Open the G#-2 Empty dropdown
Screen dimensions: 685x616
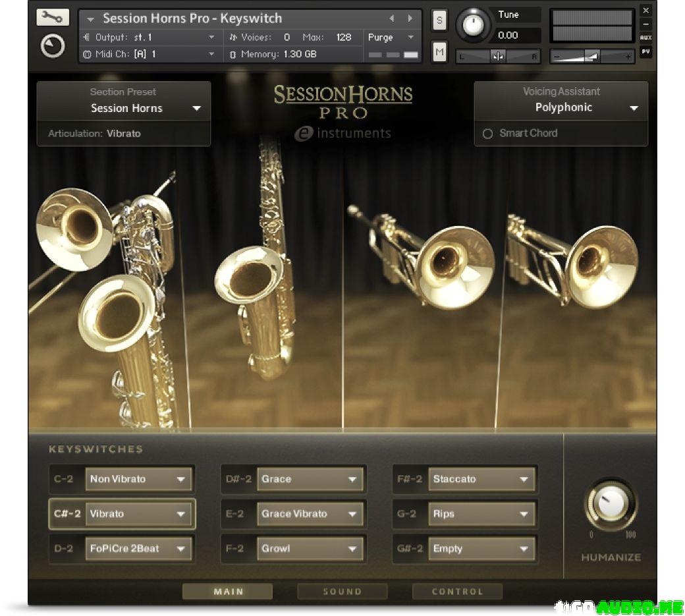click(x=482, y=549)
